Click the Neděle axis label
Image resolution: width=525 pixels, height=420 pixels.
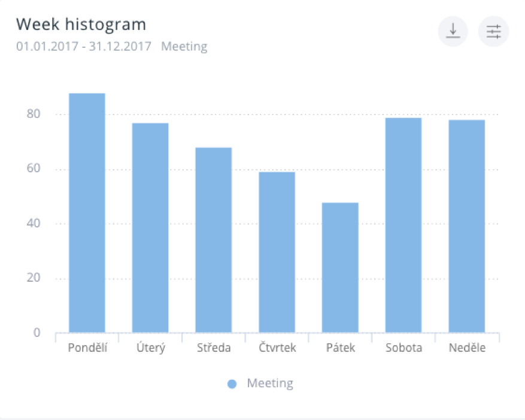[467, 348]
